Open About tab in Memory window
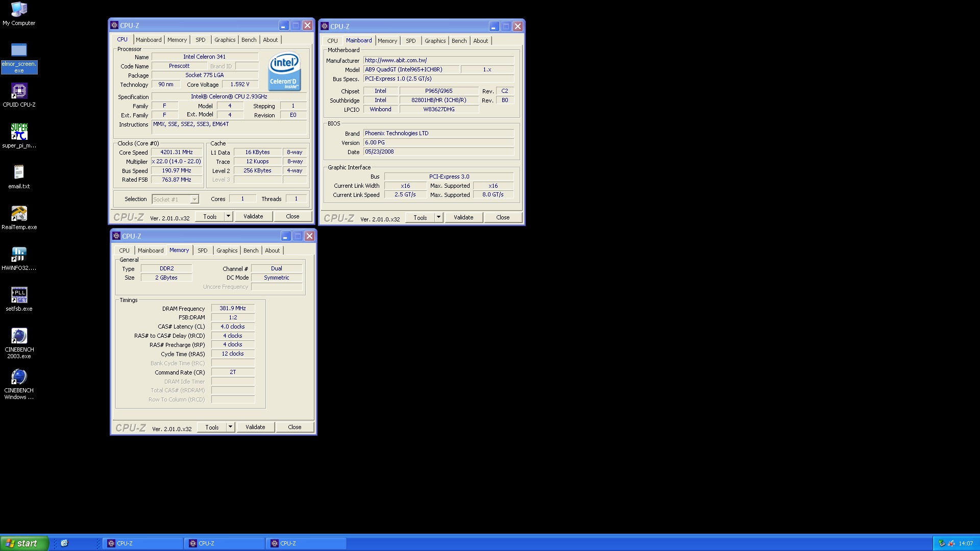Image resolution: width=980 pixels, height=551 pixels. [273, 251]
